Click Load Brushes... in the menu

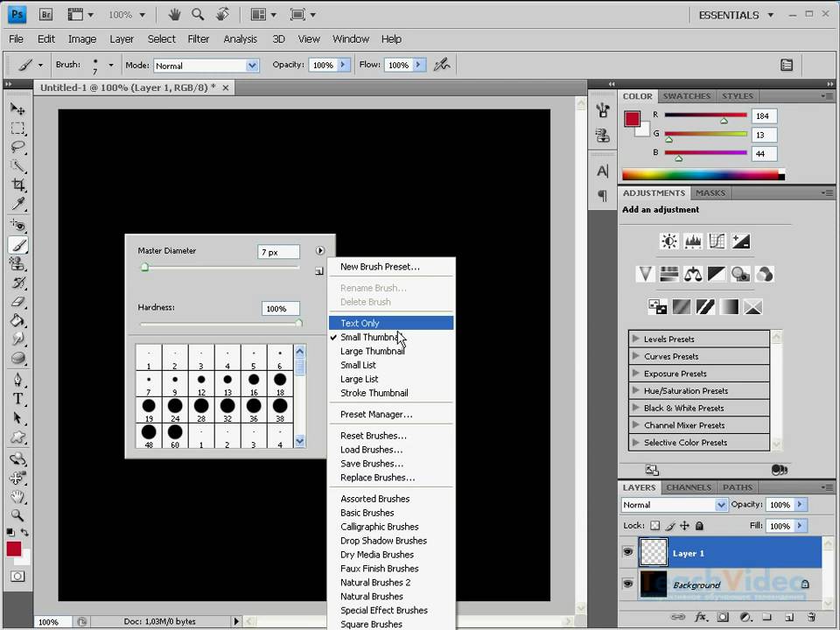pos(371,450)
